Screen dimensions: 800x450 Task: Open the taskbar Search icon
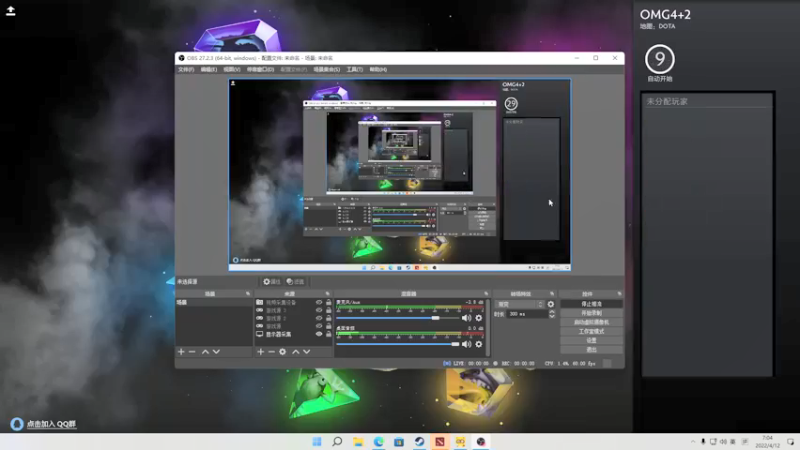(x=337, y=441)
